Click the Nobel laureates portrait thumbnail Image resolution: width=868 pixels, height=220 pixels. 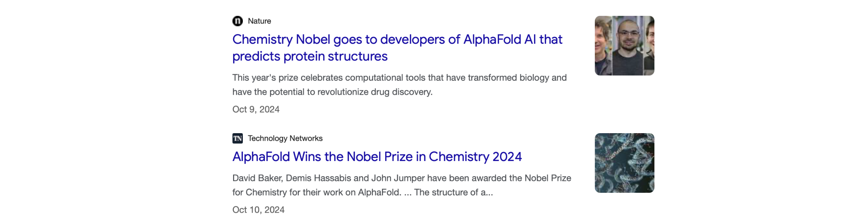pos(624,46)
